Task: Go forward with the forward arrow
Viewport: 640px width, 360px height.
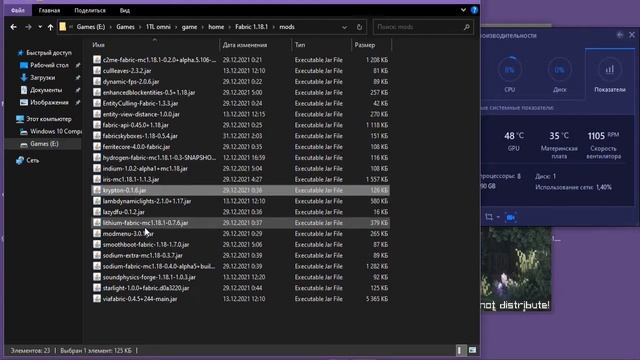Action: point(28,27)
